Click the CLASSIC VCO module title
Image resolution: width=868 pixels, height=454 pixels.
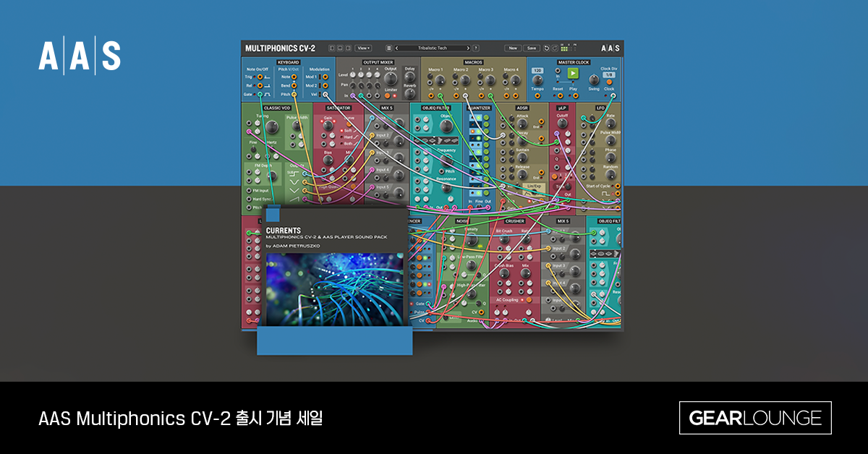(x=278, y=108)
